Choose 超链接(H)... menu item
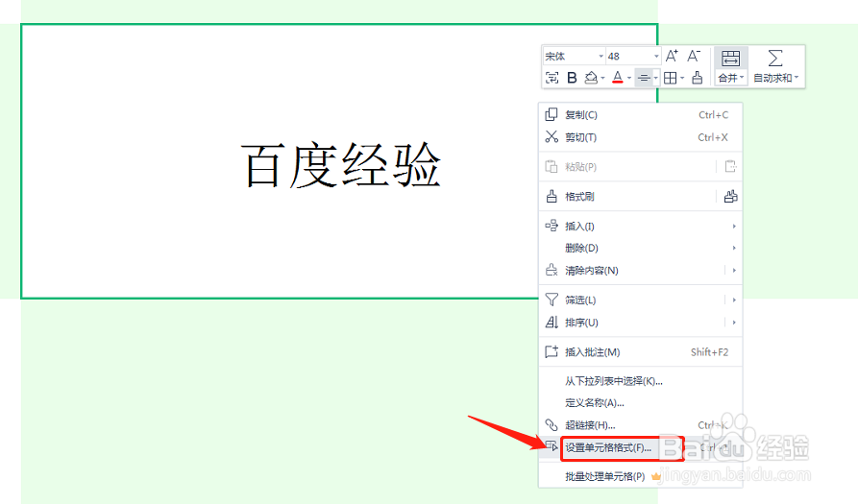The width and height of the screenshot is (858, 504). (640, 425)
